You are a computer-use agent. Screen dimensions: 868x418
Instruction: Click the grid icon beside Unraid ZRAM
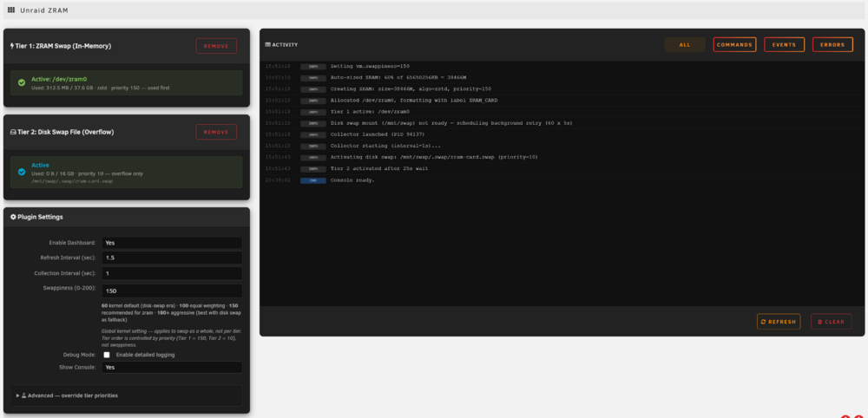tap(11, 10)
